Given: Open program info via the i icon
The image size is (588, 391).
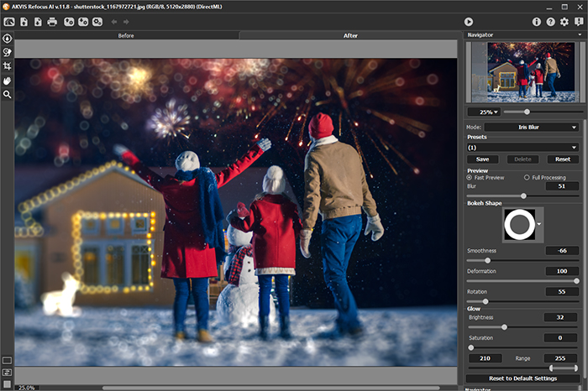Looking at the screenshot, I should [x=537, y=21].
